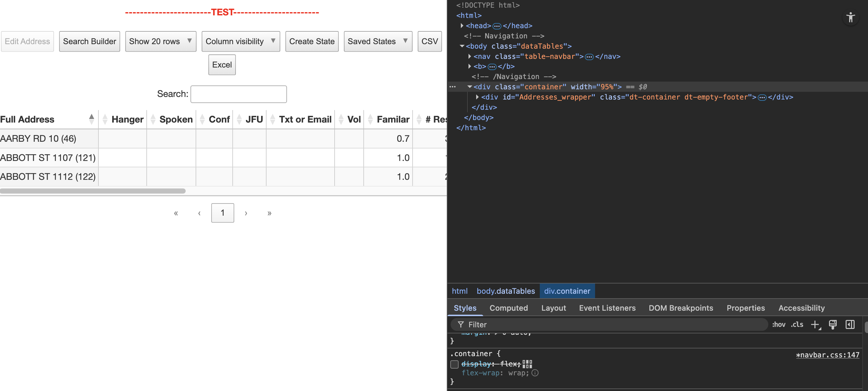The height and width of the screenshot is (391, 868).
Task: Click the ellipsis inside the Addresses_wrapper div
Action: click(x=762, y=98)
